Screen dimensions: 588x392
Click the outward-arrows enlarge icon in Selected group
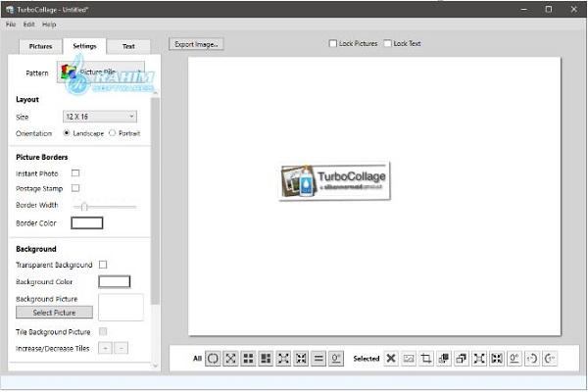coord(479,359)
